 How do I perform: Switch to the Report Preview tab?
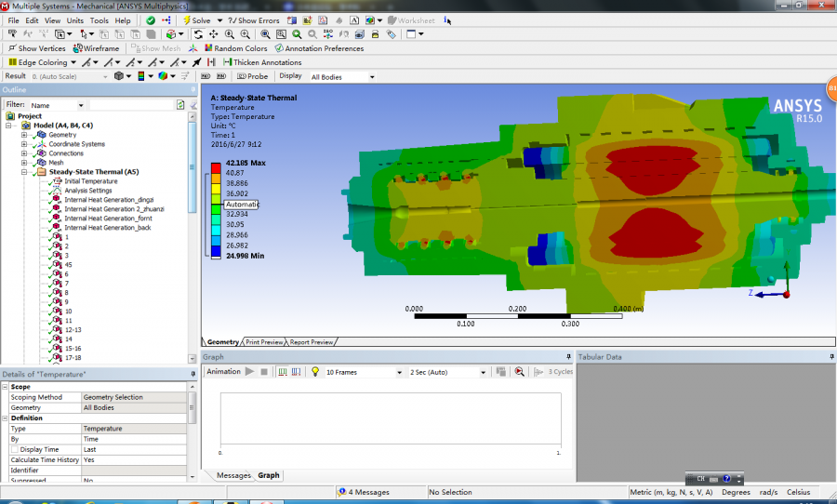[312, 342]
